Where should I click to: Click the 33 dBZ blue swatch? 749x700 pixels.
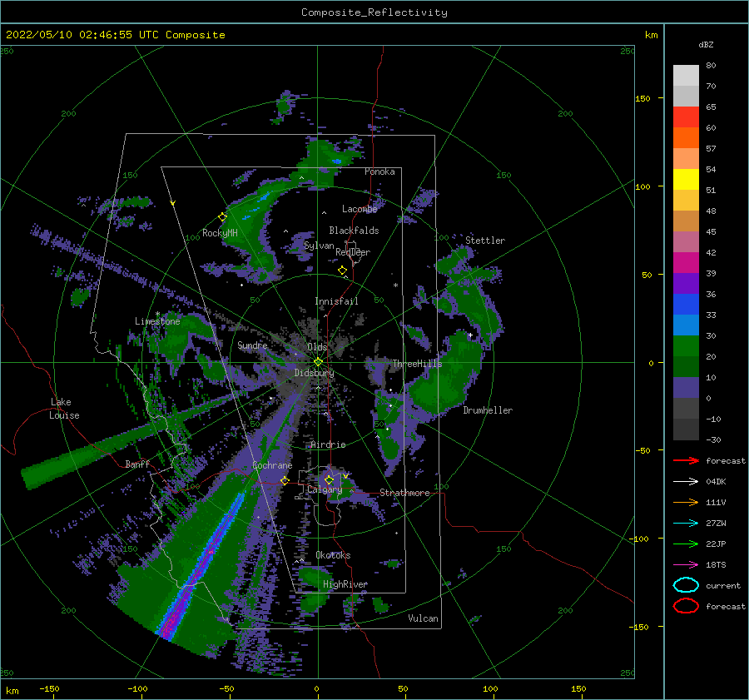[x=686, y=305]
